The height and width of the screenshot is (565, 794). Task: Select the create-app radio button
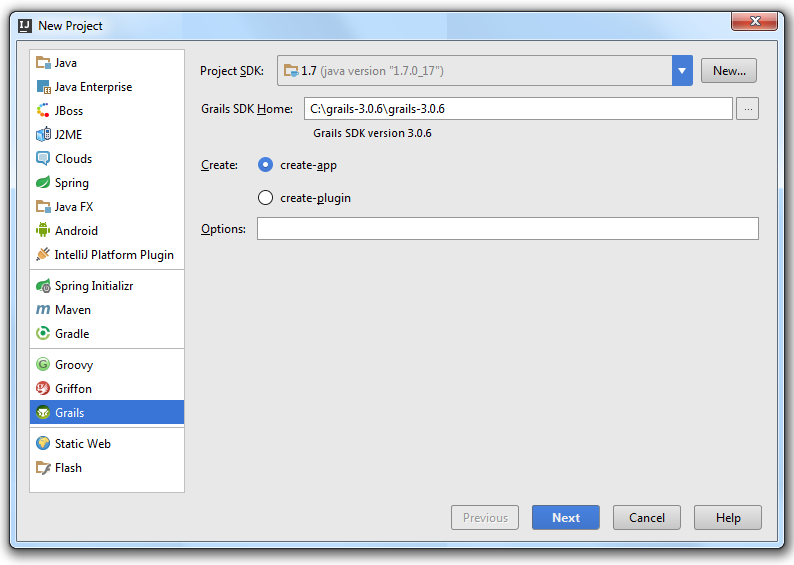[x=265, y=165]
